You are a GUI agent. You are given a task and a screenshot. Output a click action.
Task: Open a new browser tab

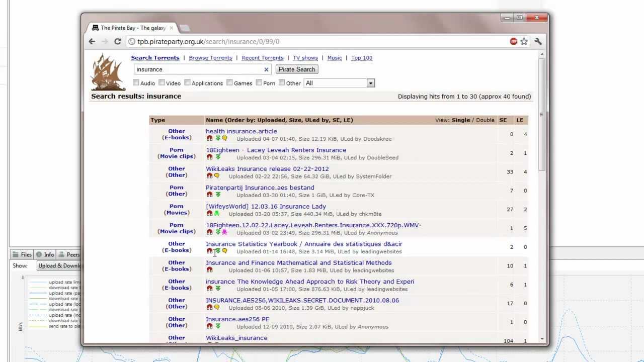coord(185,28)
